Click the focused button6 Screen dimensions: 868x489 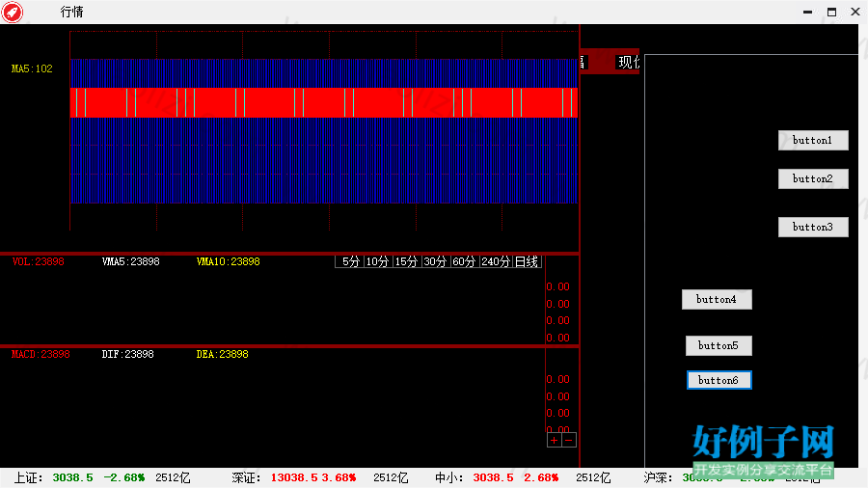719,380
